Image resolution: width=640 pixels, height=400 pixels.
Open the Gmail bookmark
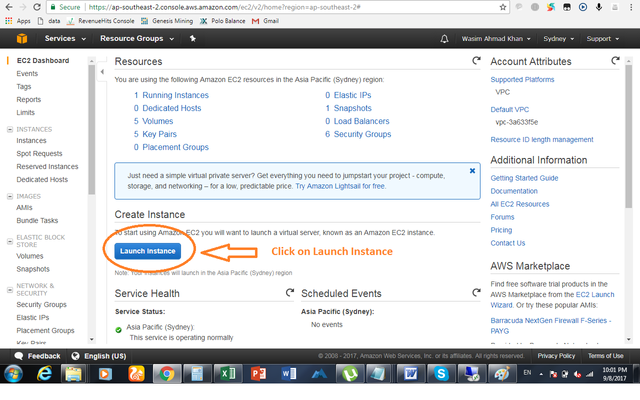(265, 21)
